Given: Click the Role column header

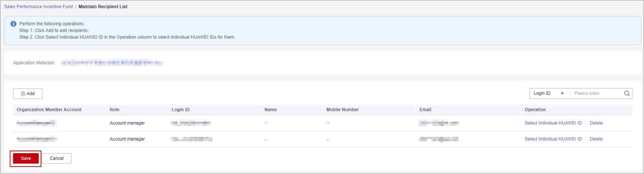Looking at the screenshot, I should tap(114, 110).
